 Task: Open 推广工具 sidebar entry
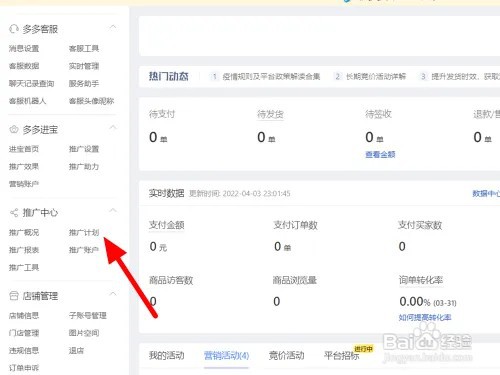24,267
